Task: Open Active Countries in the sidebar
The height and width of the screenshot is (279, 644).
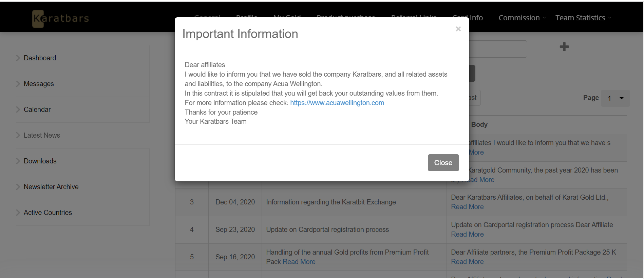Action: coord(48,213)
